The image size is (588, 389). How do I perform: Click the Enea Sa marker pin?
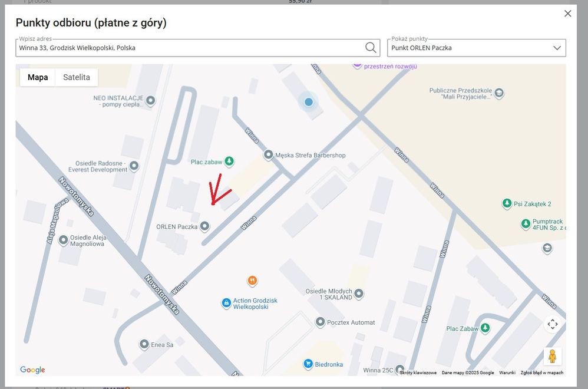point(144,344)
